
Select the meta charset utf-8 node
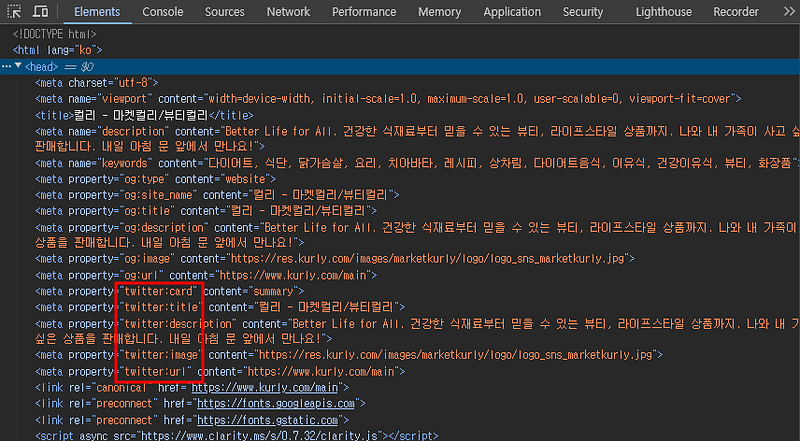pyautogui.click(x=97, y=83)
